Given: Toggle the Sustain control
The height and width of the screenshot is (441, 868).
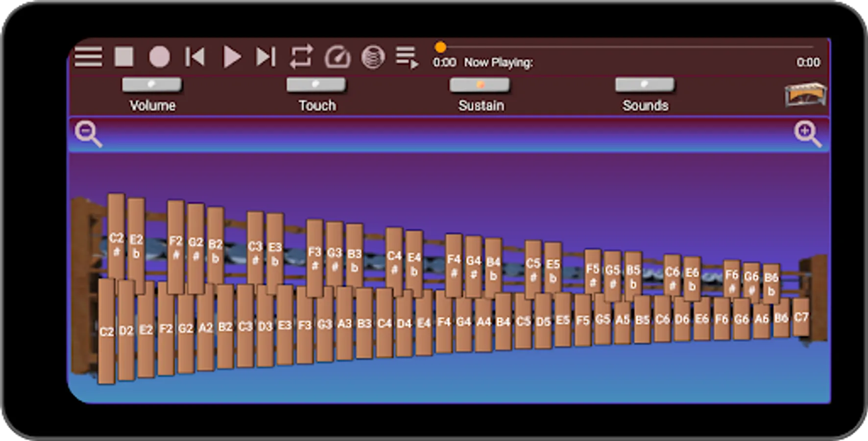Looking at the screenshot, I should [480, 85].
